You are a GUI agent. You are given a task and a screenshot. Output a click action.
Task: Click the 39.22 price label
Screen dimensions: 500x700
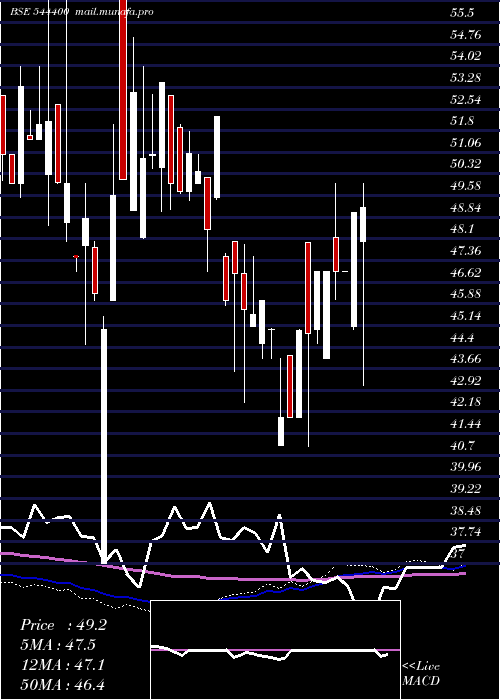466,489
